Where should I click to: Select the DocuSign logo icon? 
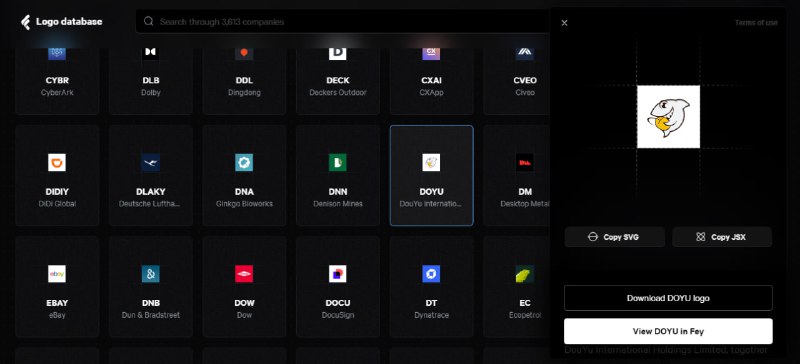(338, 274)
